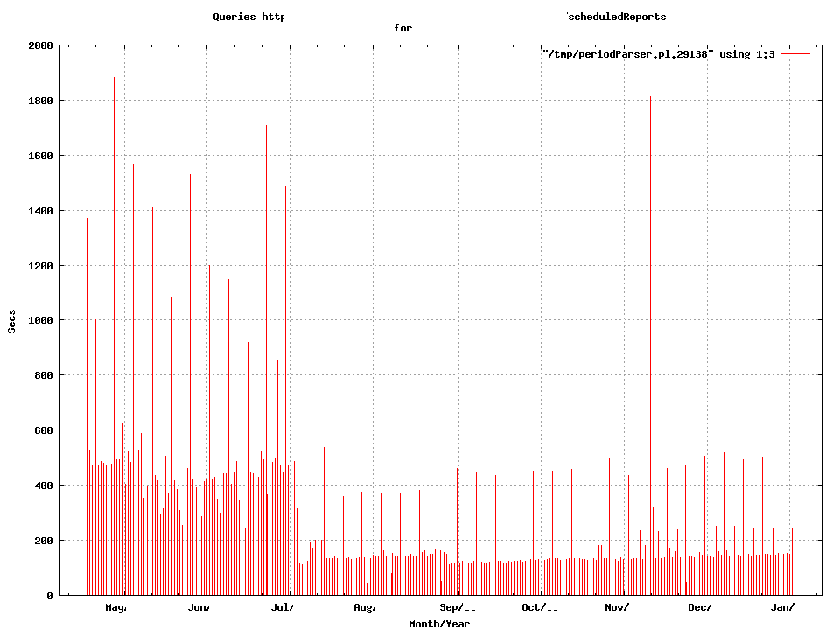The height and width of the screenshot is (630, 840).
Task: Click the y-axis label 400
Action: tap(44, 486)
